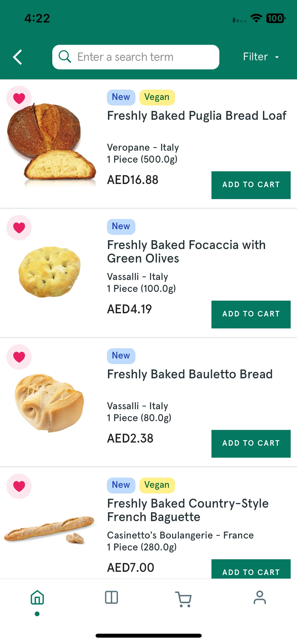This screenshot has height=644, width=297.
Task: Tap the back arrow icon
Action: pyautogui.click(x=17, y=57)
